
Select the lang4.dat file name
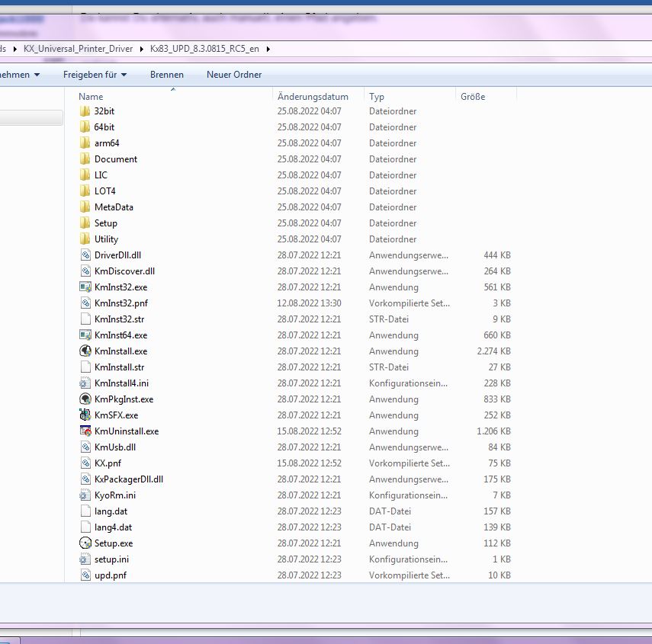[x=113, y=527]
